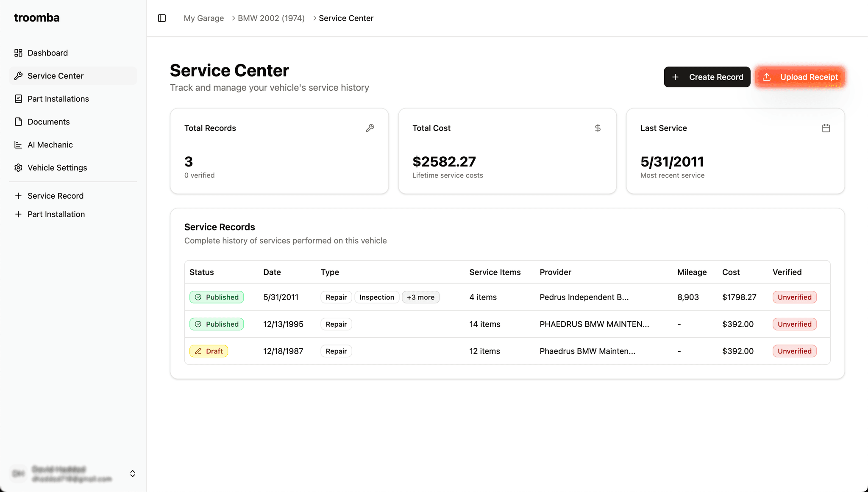This screenshot has width=868, height=492.
Task: Click the Documents file icon
Action: tap(18, 122)
